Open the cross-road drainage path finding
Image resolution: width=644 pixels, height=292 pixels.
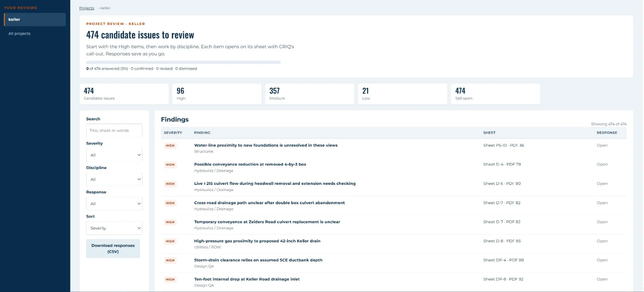[x=269, y=203]
